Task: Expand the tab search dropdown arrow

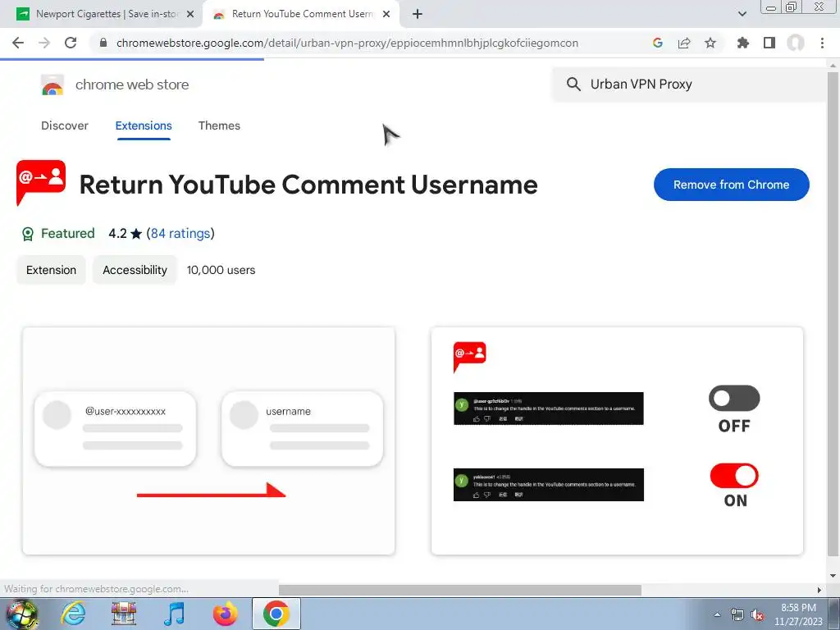Action: [742, 14]
